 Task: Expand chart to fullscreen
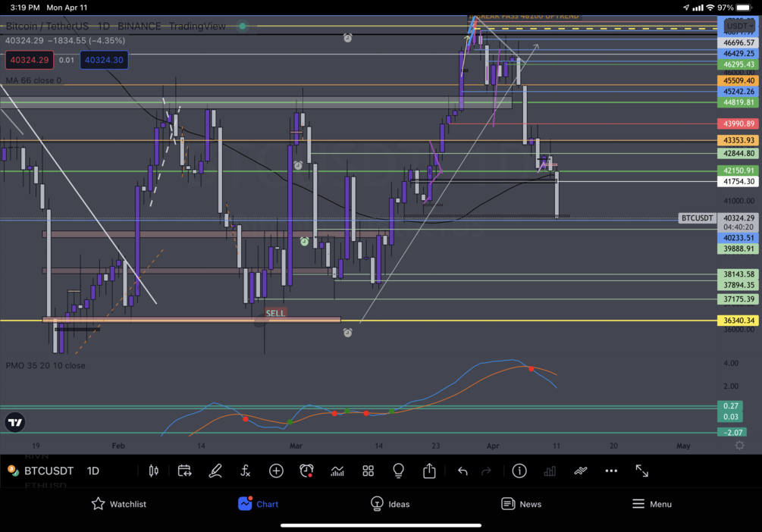point(642,471)
